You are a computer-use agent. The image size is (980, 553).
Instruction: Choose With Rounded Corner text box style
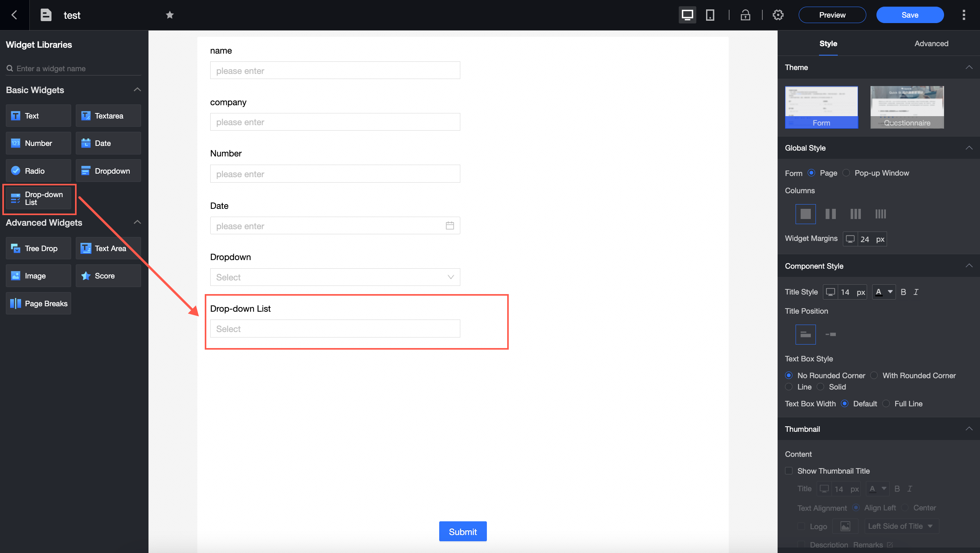[x=874, y=375]
